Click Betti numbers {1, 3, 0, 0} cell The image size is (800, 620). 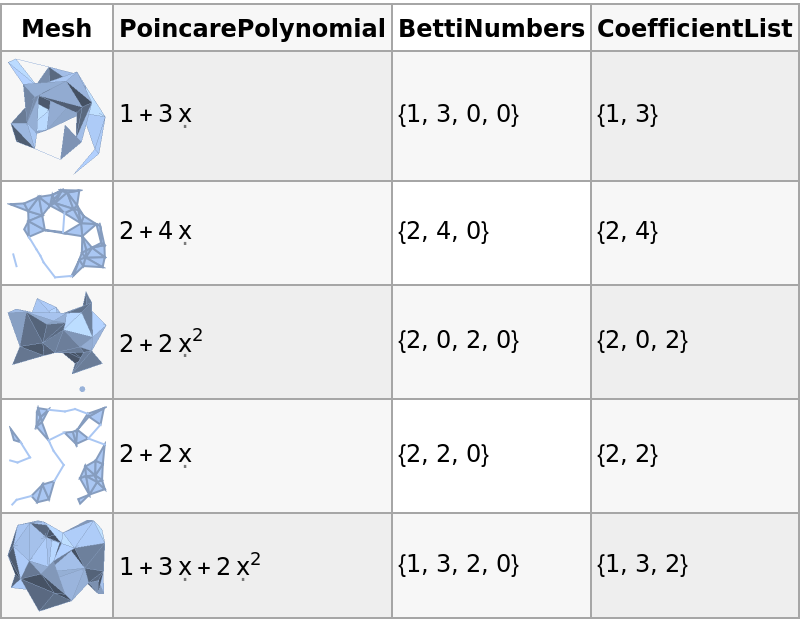point(458,115)
